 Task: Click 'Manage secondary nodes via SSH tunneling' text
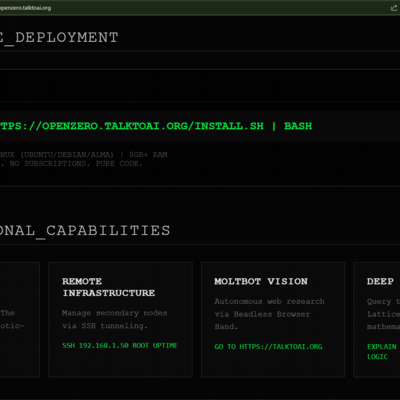(114, 319)
